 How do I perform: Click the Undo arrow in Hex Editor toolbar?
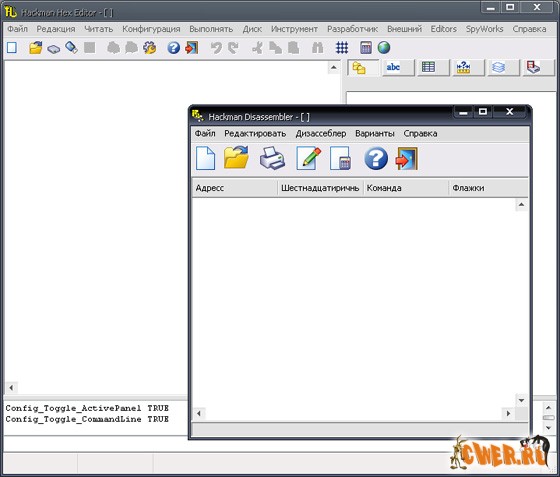pyautogui.click(x=216, y=47)
